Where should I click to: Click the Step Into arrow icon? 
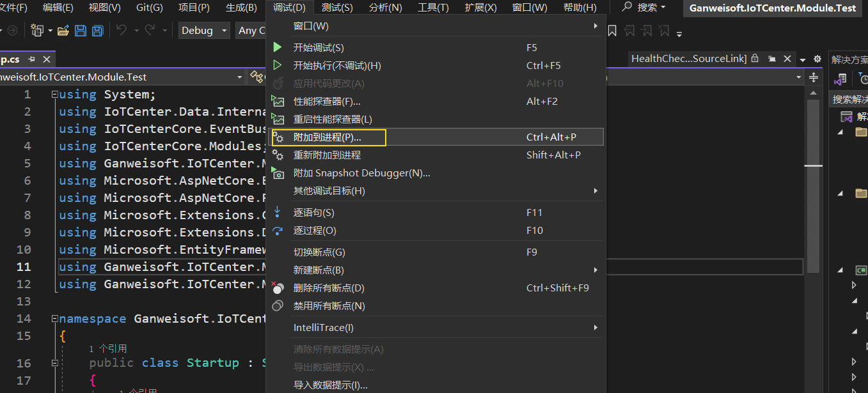coord(278,212)
